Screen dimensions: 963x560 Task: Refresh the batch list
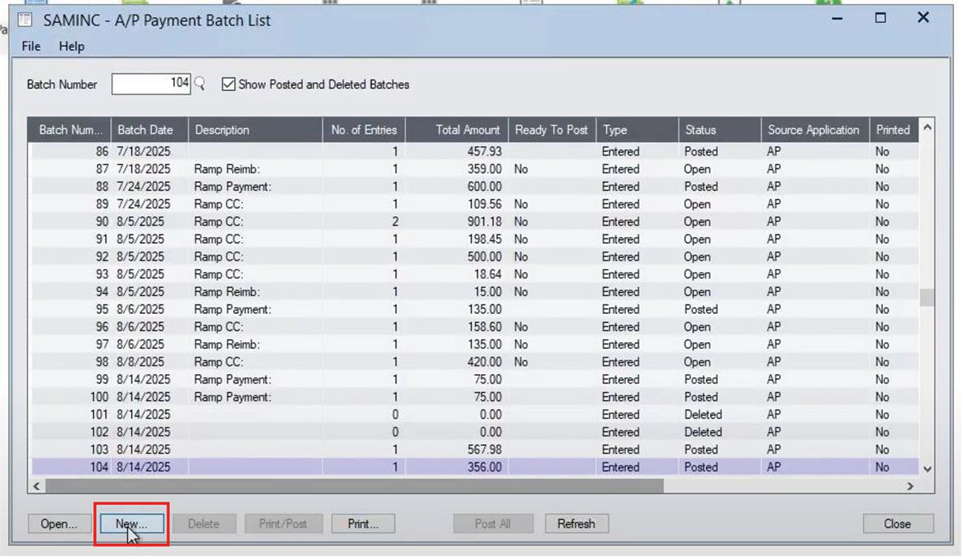[x=576, y=524]
